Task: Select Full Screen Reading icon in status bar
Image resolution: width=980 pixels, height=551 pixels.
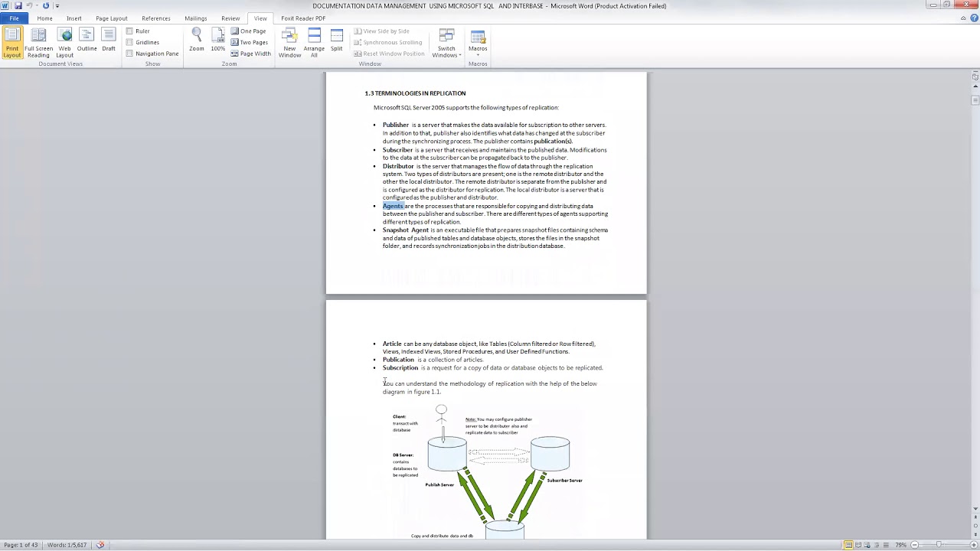Action: 860,545
